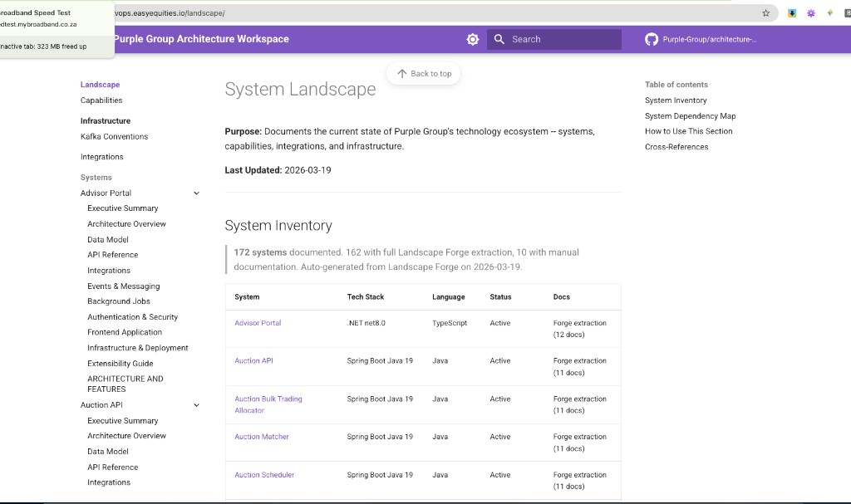Image resolution: width=851 pixels, height=504 pixels.
Task: Collapse the Advisor Portal section chevron
Action: 196,193
